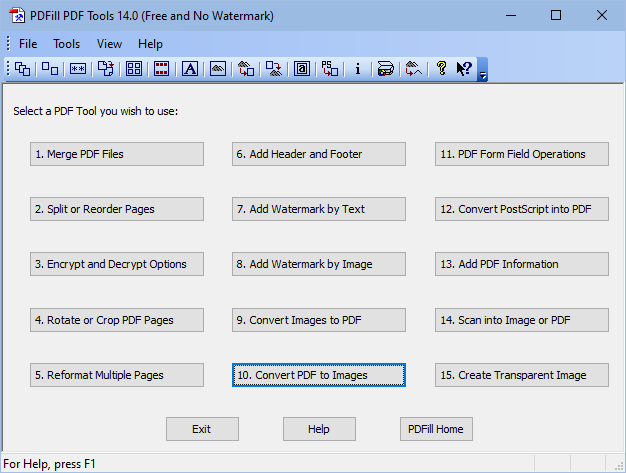
Task: Click the Exit button
Action: (x=202, y=429)
